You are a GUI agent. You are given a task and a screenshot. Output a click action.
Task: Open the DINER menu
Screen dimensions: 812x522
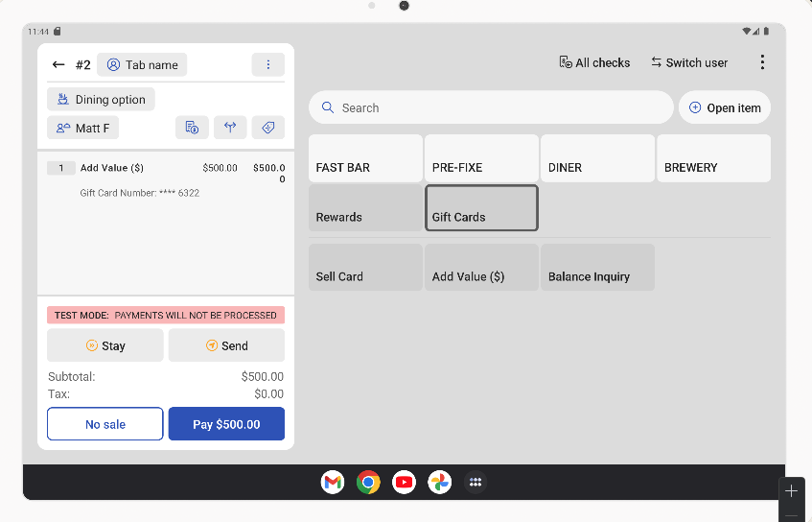[x=597, y=158]
